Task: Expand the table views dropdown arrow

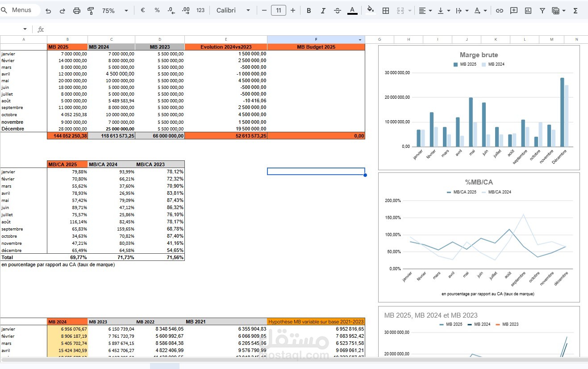Action: pyautogui.click(x=564, y=10)
